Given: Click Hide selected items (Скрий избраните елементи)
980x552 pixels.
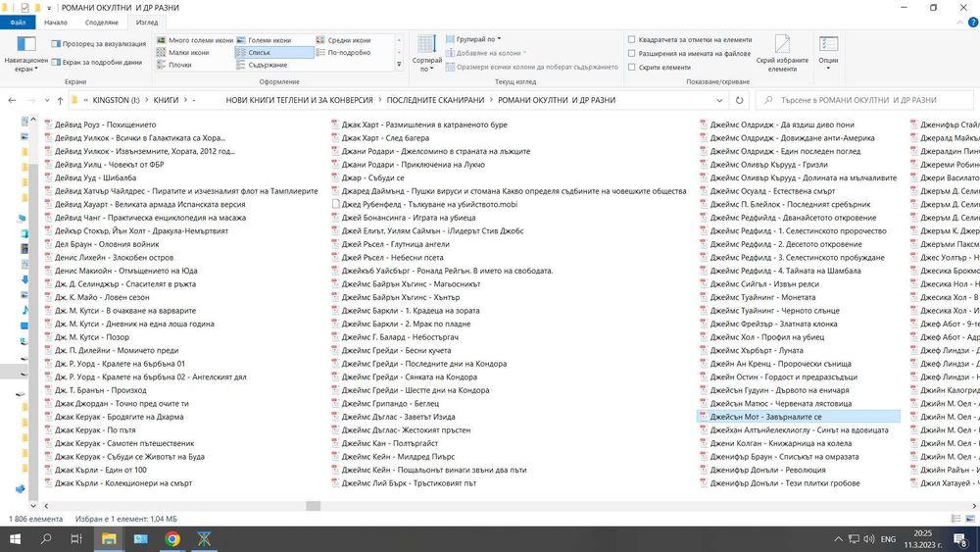Looking at the screenshot, I should coord(782,54).
